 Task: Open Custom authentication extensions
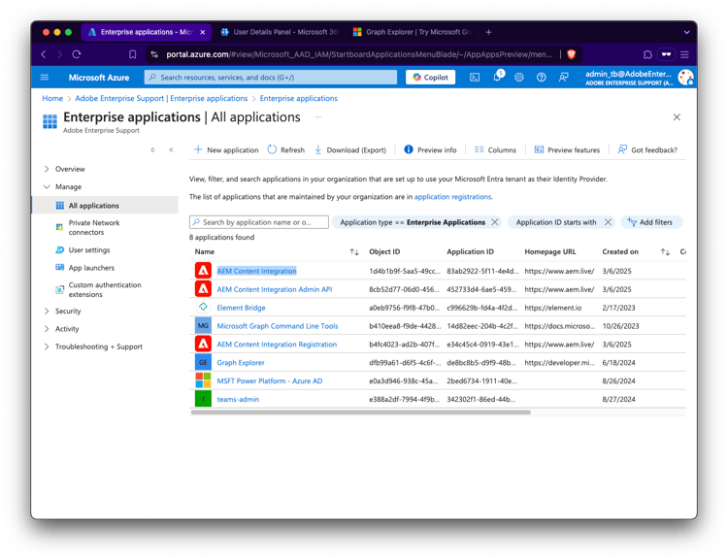105,290
